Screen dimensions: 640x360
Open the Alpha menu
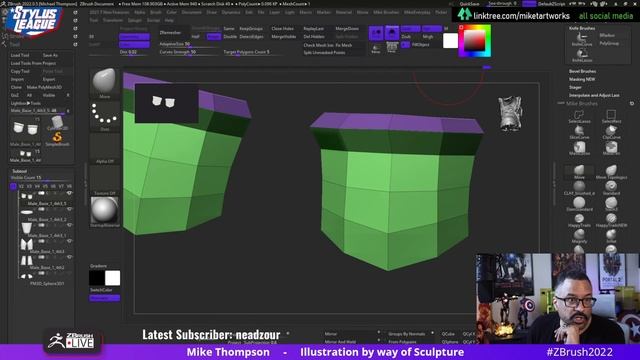(x=140, y=12)
